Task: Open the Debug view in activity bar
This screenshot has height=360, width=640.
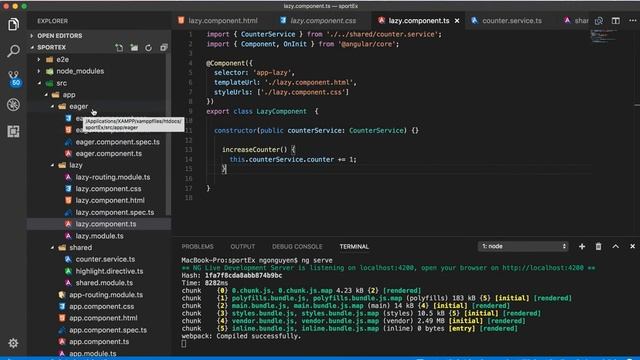Action: [x=13, y=105]
